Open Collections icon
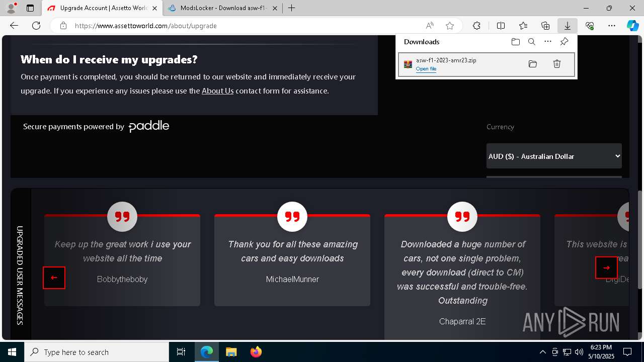This screenshot has width=644, height=362. pyautogui.click(x=545, y=26)
